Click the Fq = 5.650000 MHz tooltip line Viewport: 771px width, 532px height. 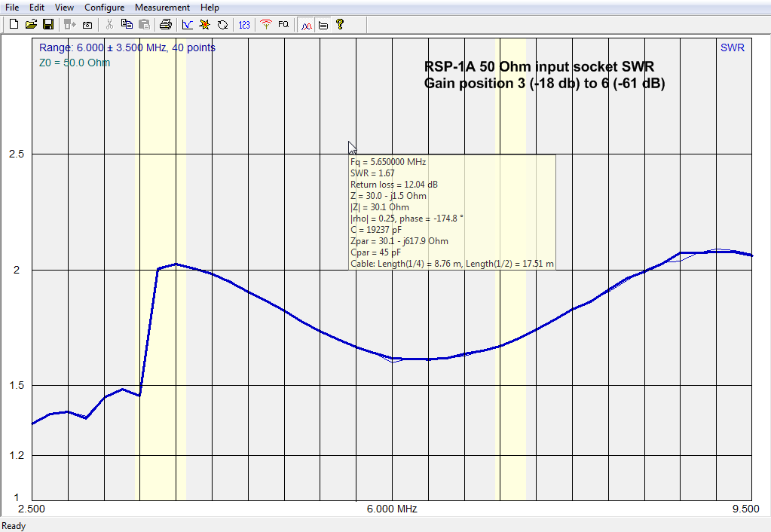388,162
